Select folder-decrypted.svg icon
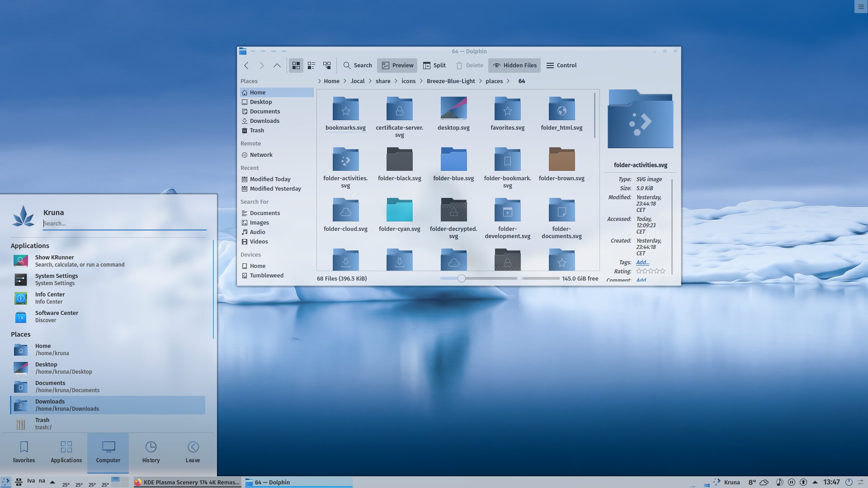 point(453,210)
